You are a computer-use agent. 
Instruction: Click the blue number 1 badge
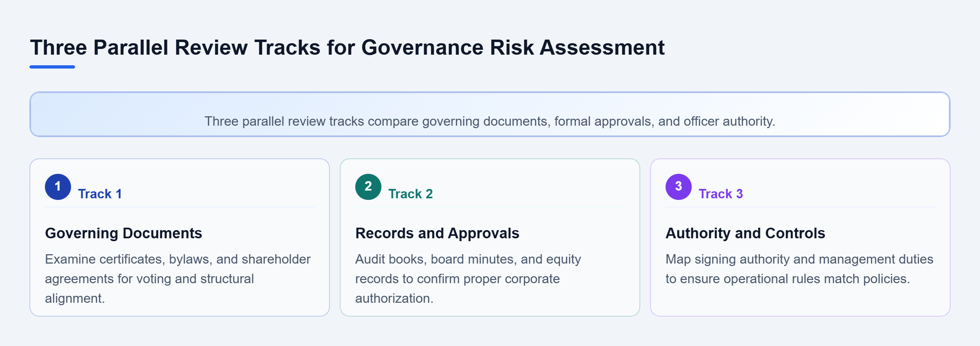58,187
